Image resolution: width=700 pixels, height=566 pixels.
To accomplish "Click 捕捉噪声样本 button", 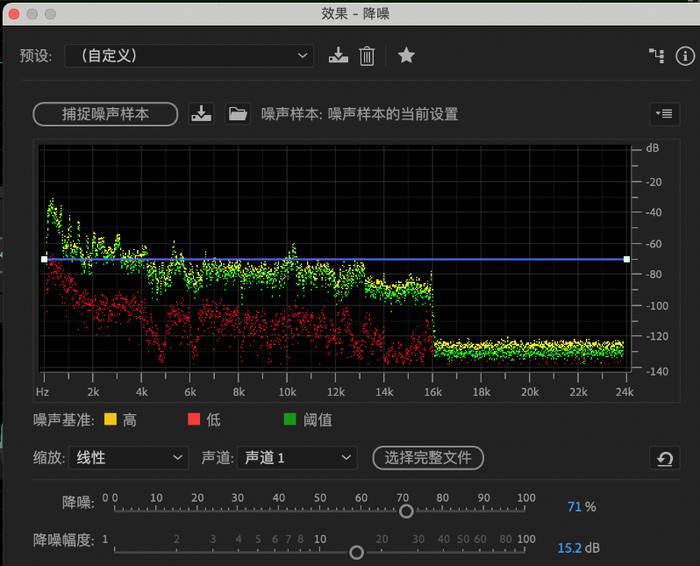I will pos(105,114).
